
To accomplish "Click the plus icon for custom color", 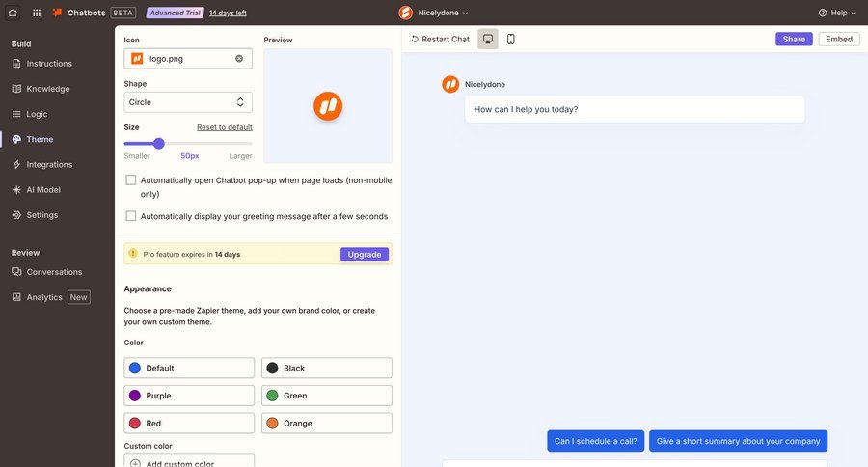I will (x=135, y=463).
